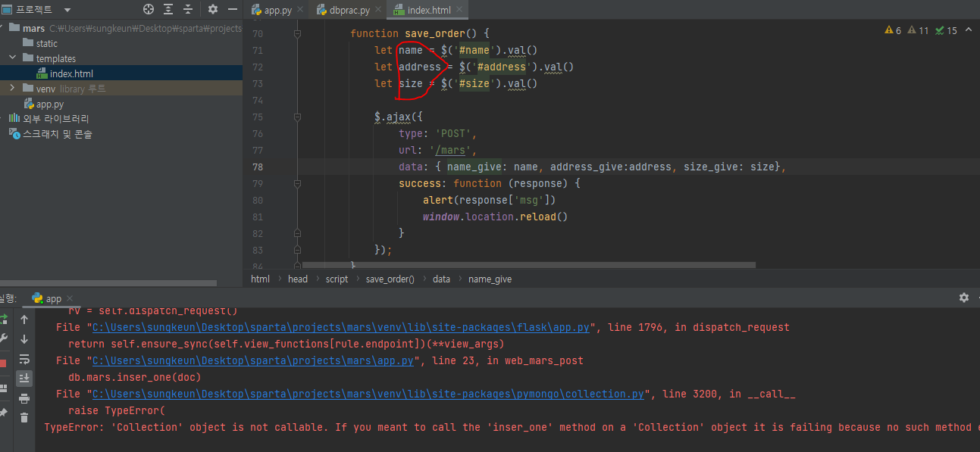Click "alert(response['msg'])" code line
The height and width of the screenshot is (452, 980).
[490, 200]
